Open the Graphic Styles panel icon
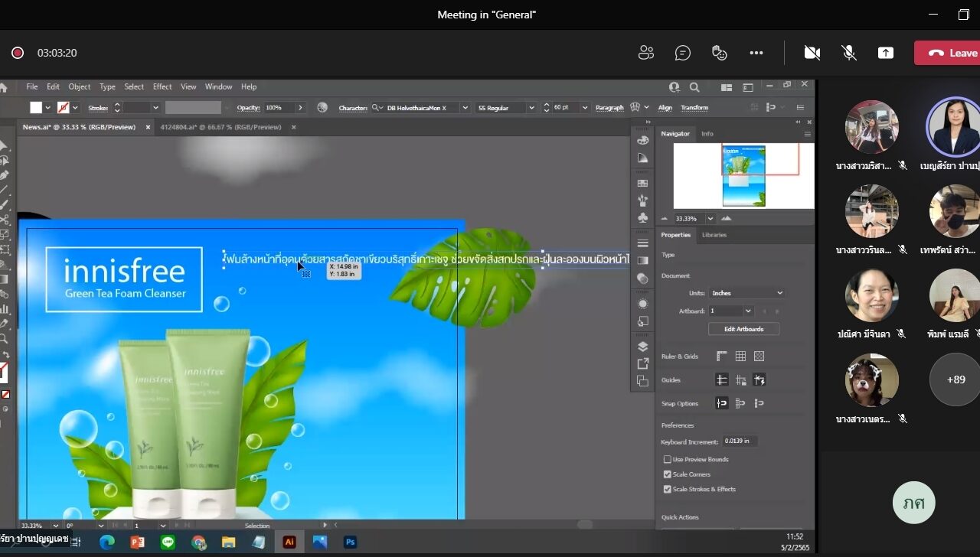Screen dimensions: 980x557 pyautogui.click(x=643, y=321)
